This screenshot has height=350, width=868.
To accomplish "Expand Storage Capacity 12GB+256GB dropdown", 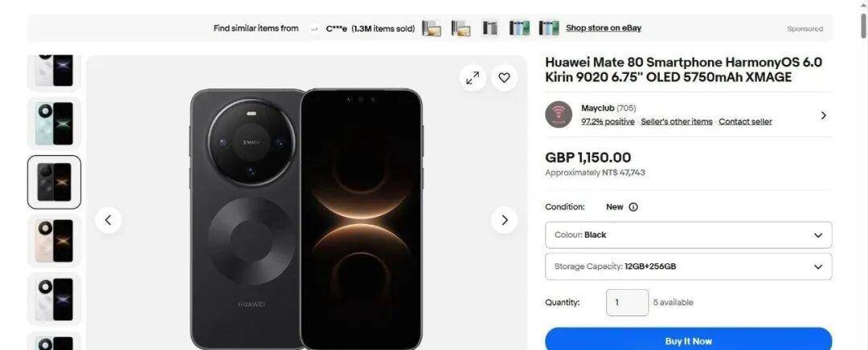I will tap(688, 267).
